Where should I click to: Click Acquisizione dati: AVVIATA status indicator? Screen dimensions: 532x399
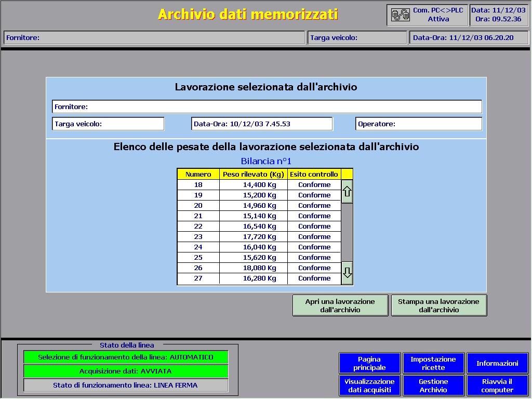point(126,371)
